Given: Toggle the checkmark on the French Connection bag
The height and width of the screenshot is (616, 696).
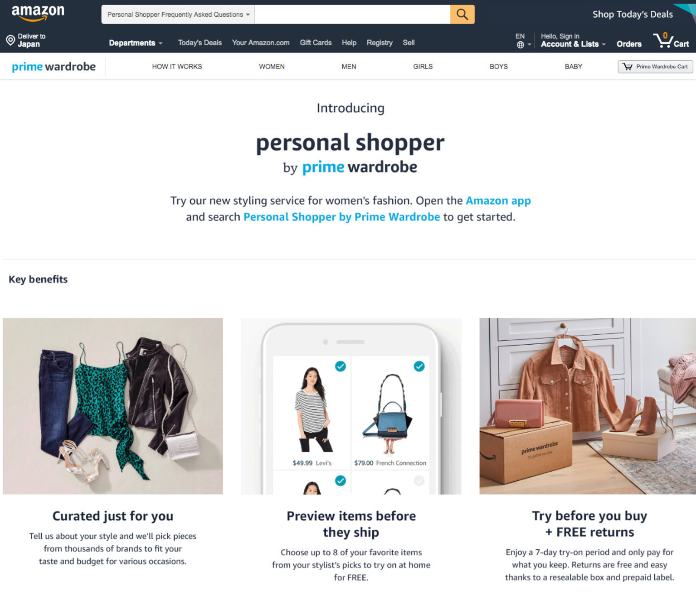Looking at the screenshot, I should coord(419,366).
